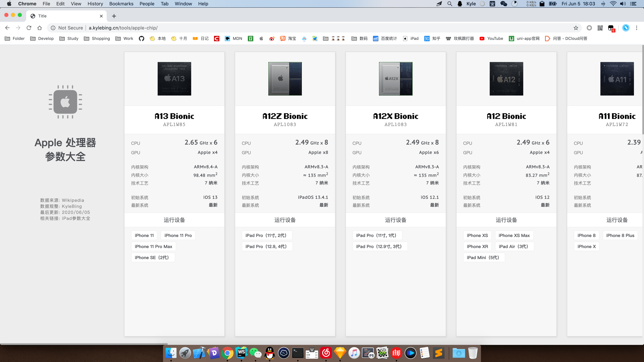
Task: Open the Apple logo bookmark
Action: [261, 39]
